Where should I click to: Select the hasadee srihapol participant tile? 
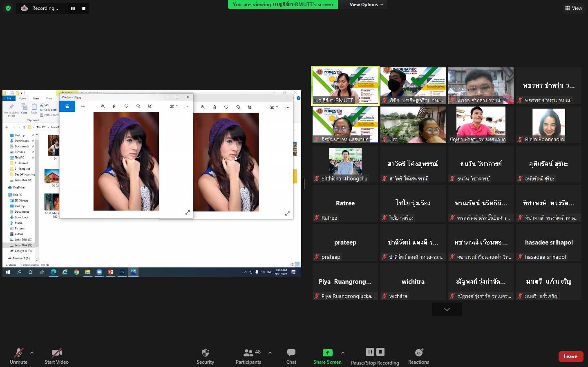pos(549,242)
